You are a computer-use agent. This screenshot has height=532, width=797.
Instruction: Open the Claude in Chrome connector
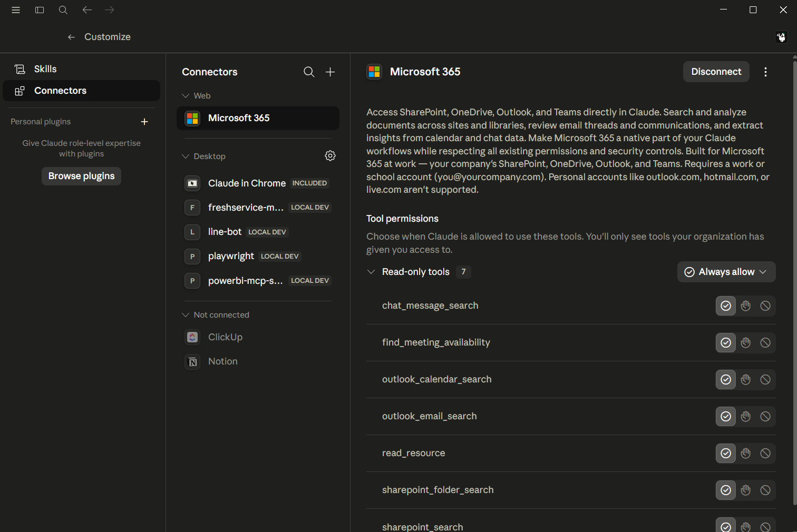pos(258,183)
